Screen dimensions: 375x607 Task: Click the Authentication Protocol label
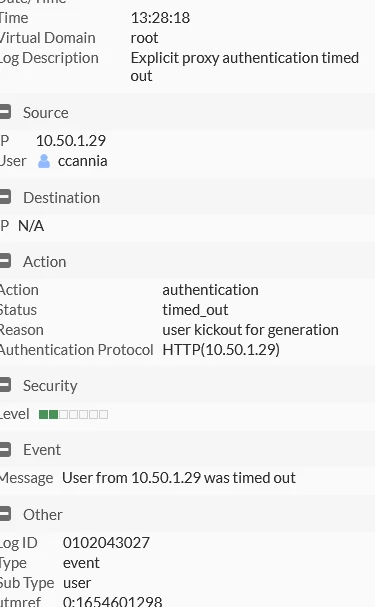click(76, 350)
